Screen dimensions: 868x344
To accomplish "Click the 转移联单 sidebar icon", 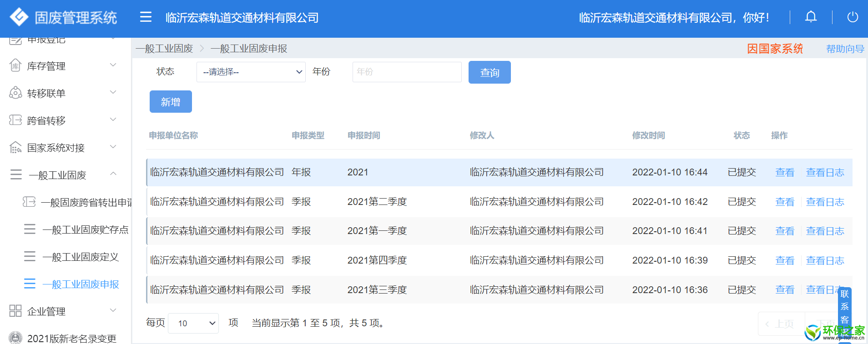I will coord(15,93).
